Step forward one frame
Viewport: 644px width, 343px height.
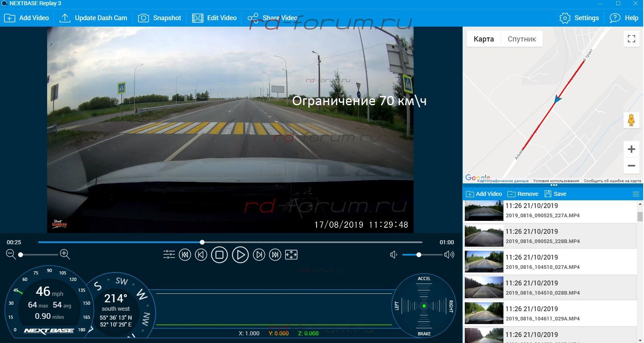[x=259, y=255]
